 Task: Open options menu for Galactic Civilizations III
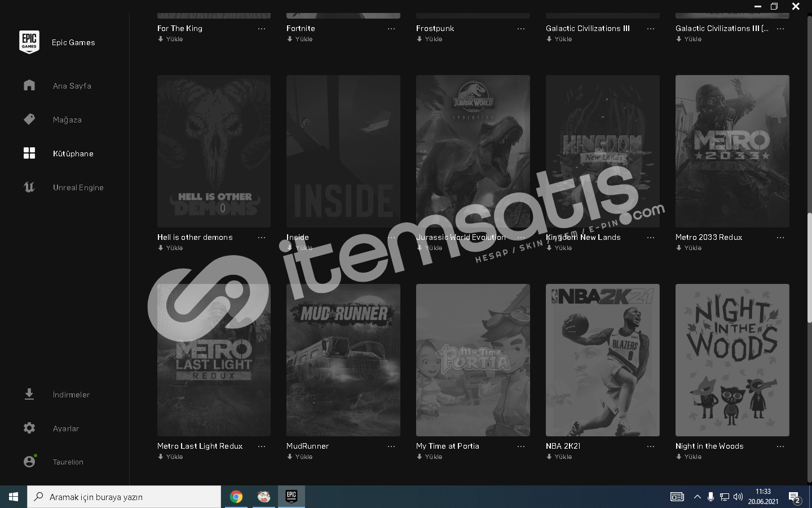651,29
